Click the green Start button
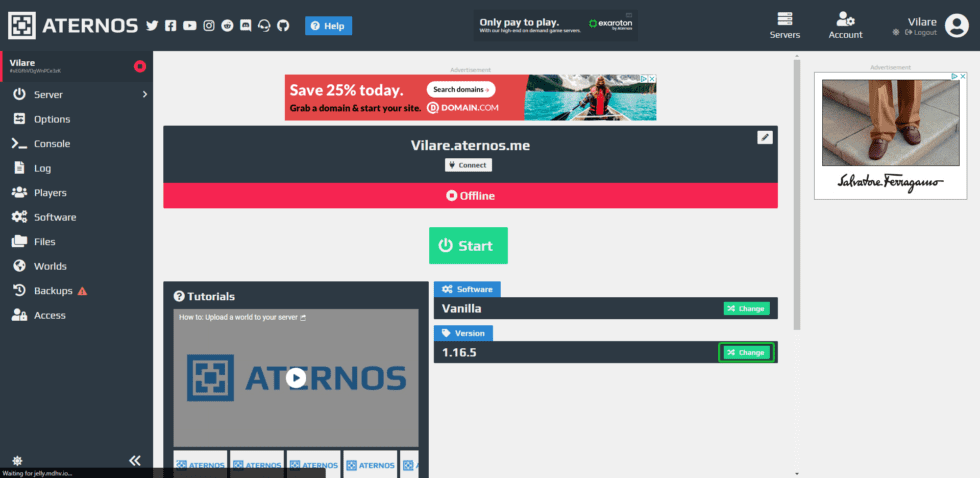 468,246
